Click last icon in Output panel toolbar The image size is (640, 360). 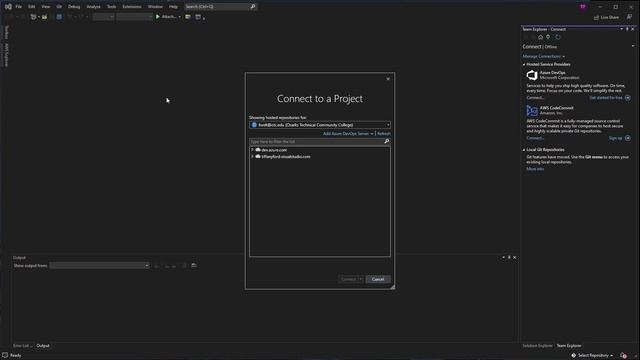(194, 265)
